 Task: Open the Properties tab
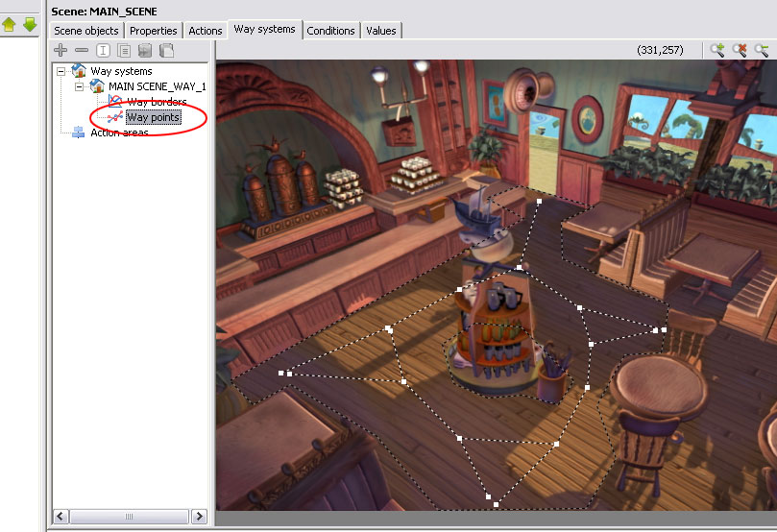[x=153, y=31]
